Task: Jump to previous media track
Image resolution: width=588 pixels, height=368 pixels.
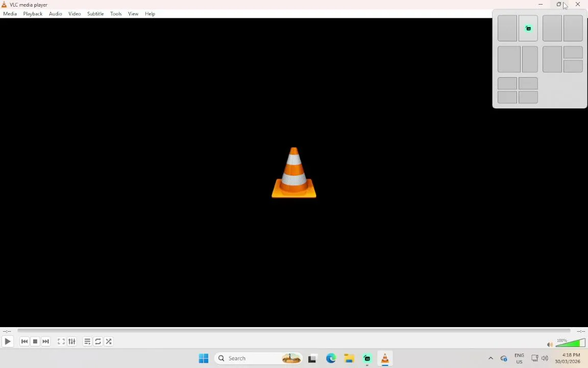Action: coord(24,342)
